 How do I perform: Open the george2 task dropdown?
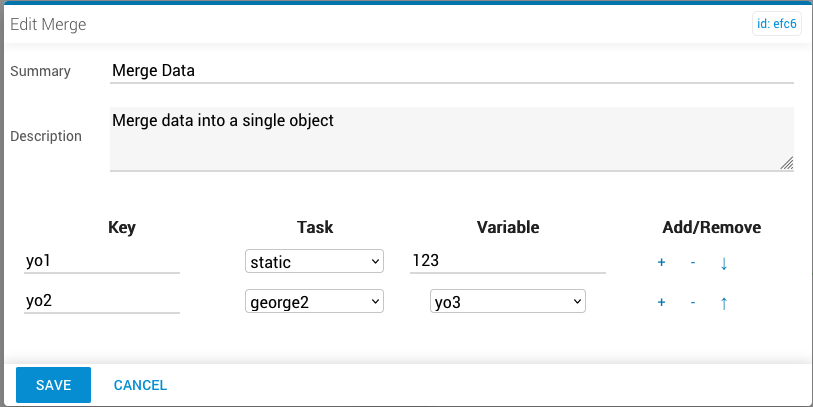[314, 301]
